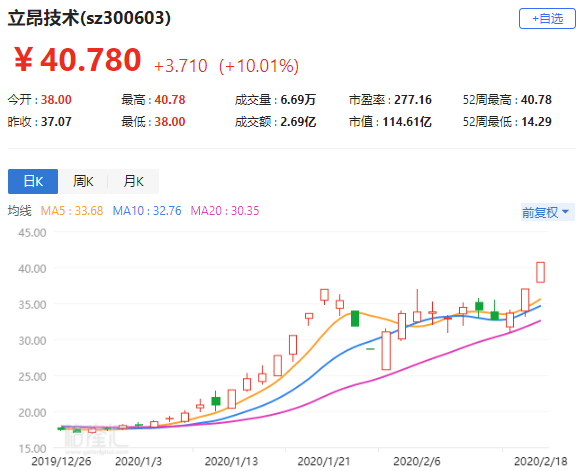Click y-axis label 15.00
The image size is (578, 471).
pos(32,449)
